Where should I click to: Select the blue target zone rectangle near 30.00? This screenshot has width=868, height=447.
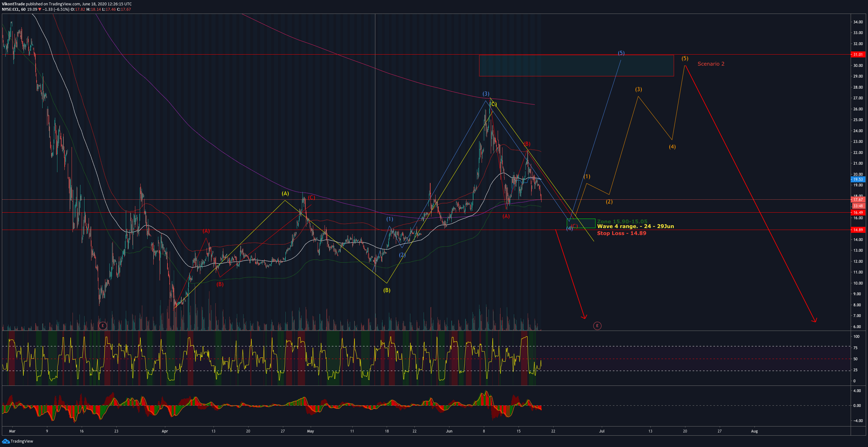(x=576, y=65)
